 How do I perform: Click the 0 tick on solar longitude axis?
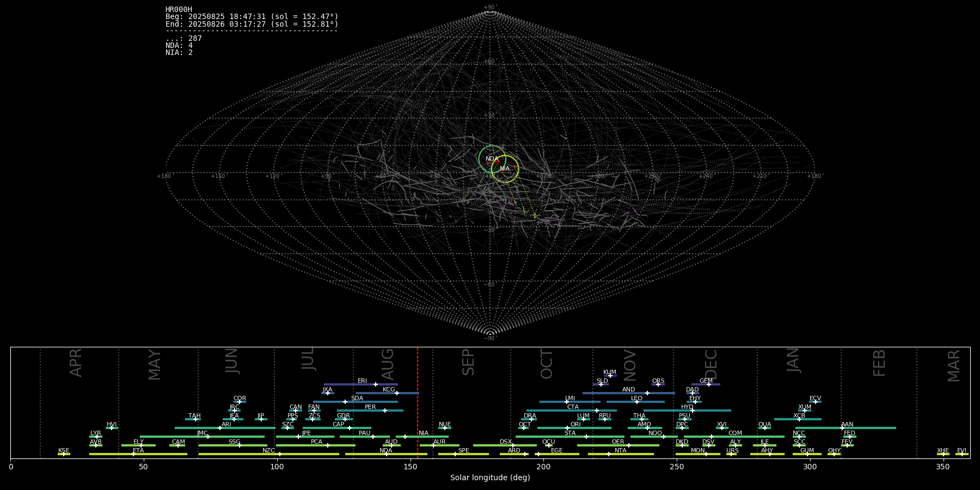[11, 467]
